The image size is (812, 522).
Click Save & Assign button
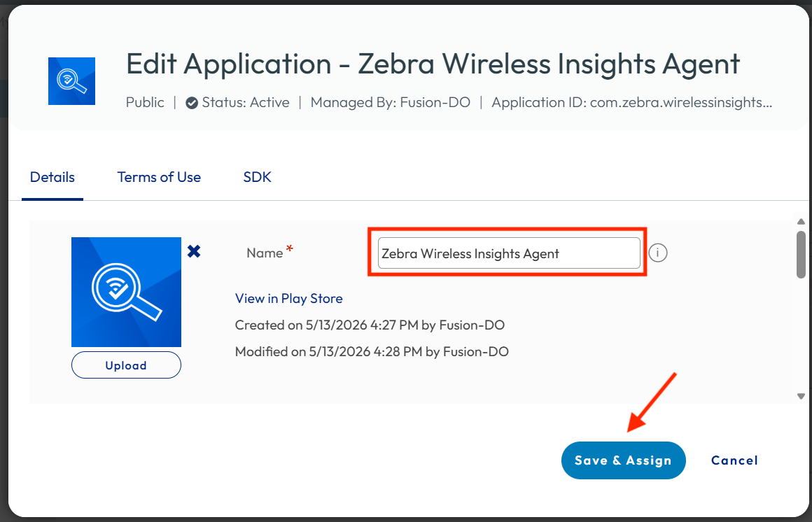624,460
